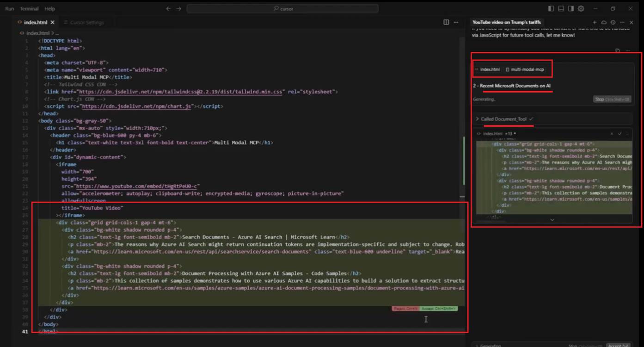
Task: Accept the chat diff with checkmark icon
Action: tap(620, 134)
